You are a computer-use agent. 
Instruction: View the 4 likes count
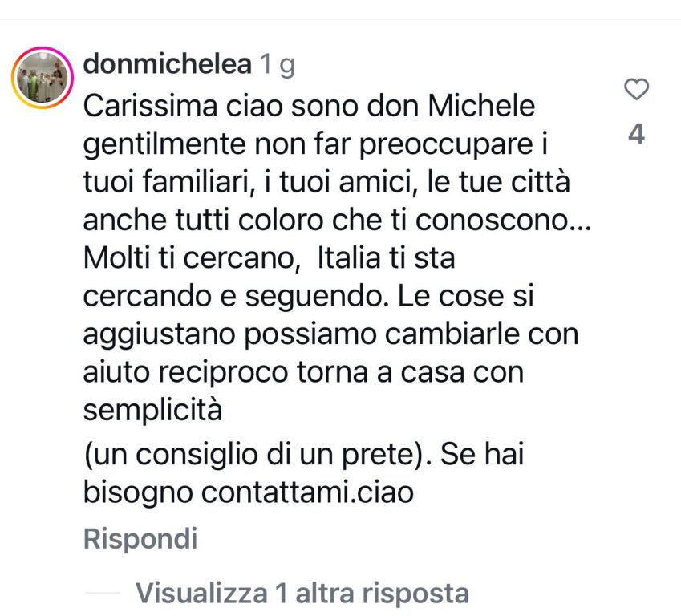(x=636, y=134)
